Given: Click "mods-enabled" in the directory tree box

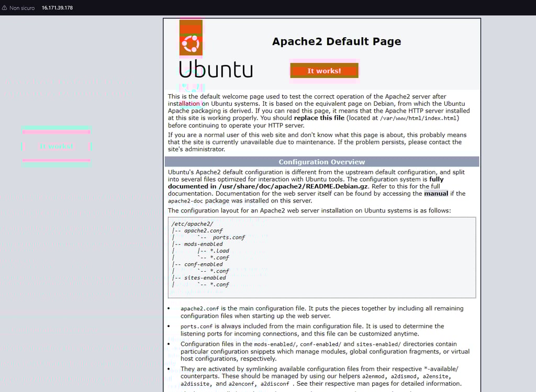Looking at the screenshot, I should (x=204, y=244).
